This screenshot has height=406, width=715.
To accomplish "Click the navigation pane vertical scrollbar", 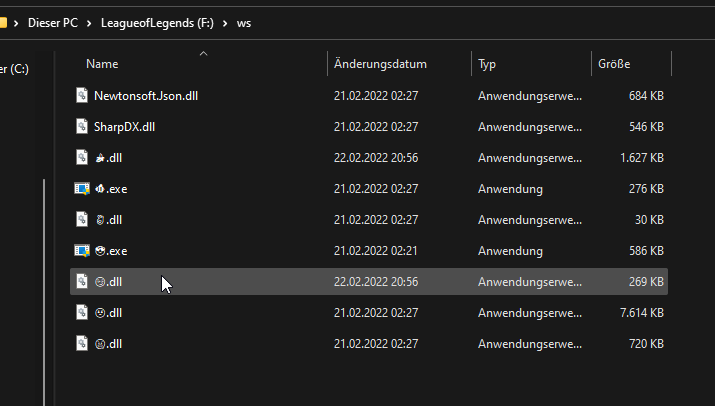I will (x=44, y=292).
